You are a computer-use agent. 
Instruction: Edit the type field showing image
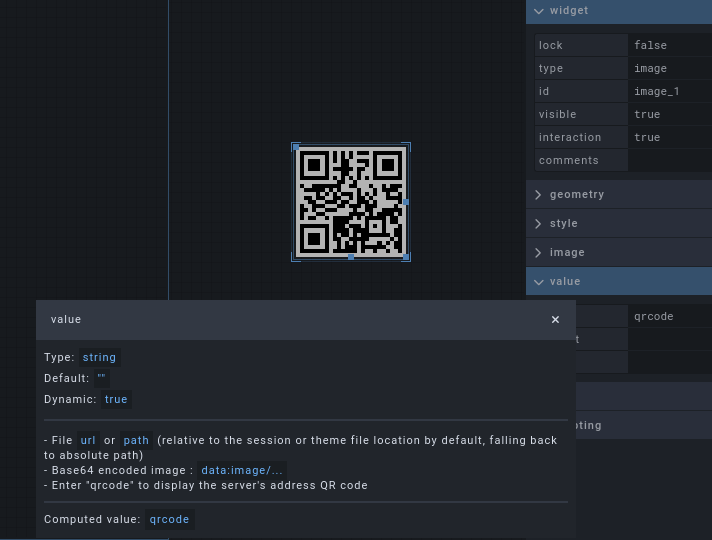click(670, 69)
